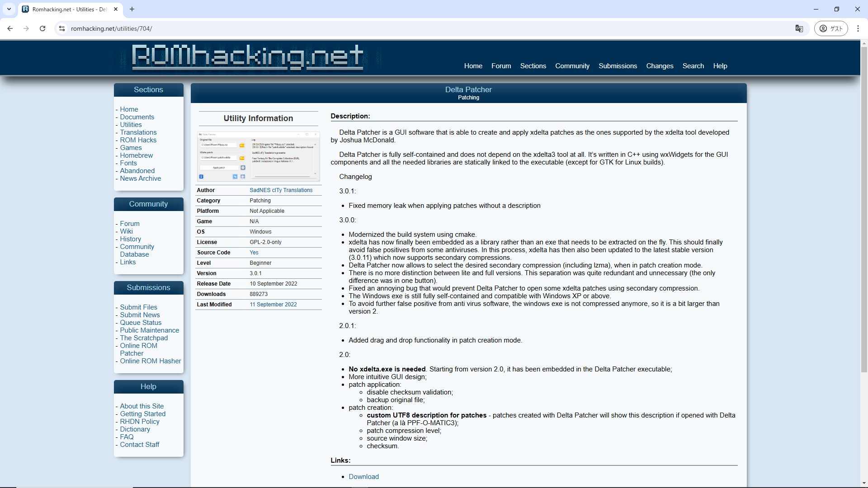Screen dimensions: 868x488
Task: Select the downloads count 889273
Action: tap(259, 294)
